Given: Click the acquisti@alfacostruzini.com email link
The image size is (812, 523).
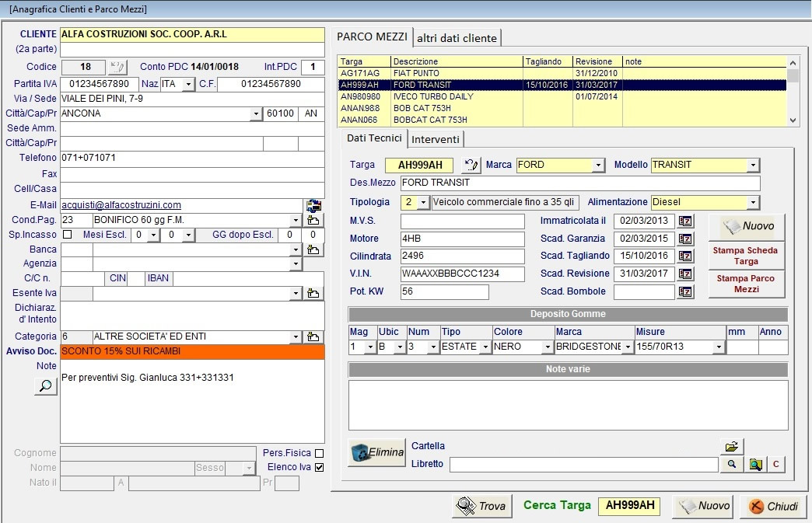Looking at the screenshot, I should pyautogui.click(x=121, y=205).
